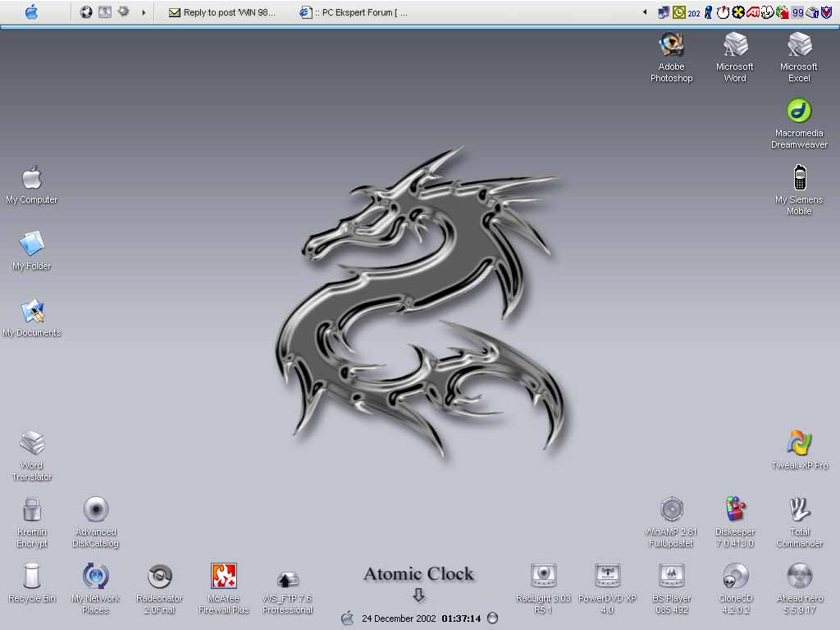Open Adobe Photoshop desktop shortcut

[x=671, y=46]
